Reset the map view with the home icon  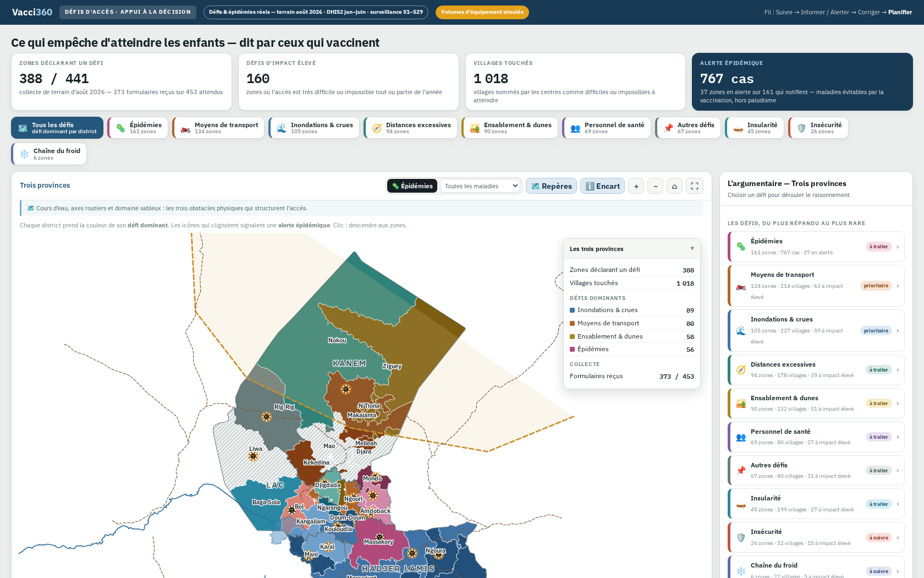[674, 186]
